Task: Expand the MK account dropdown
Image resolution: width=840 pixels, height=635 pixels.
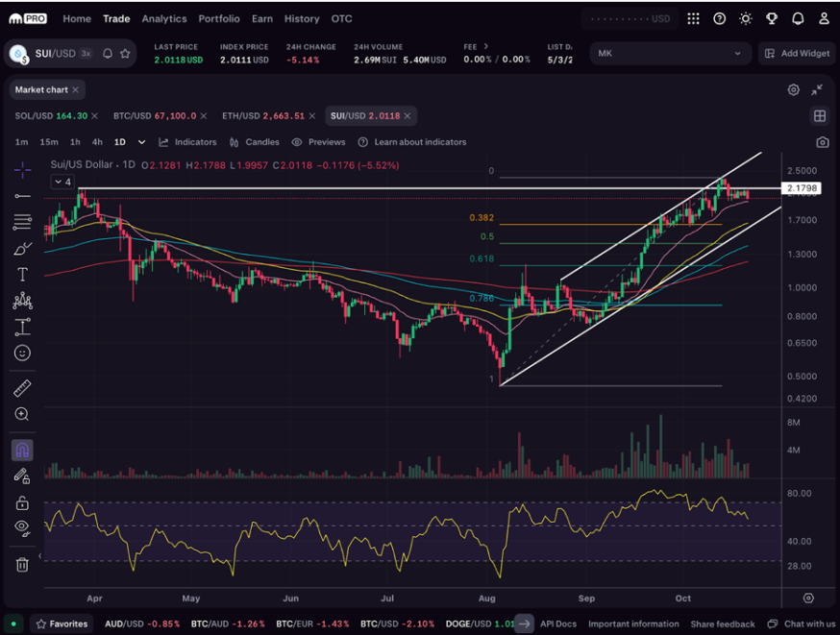Action: point(670,54)
